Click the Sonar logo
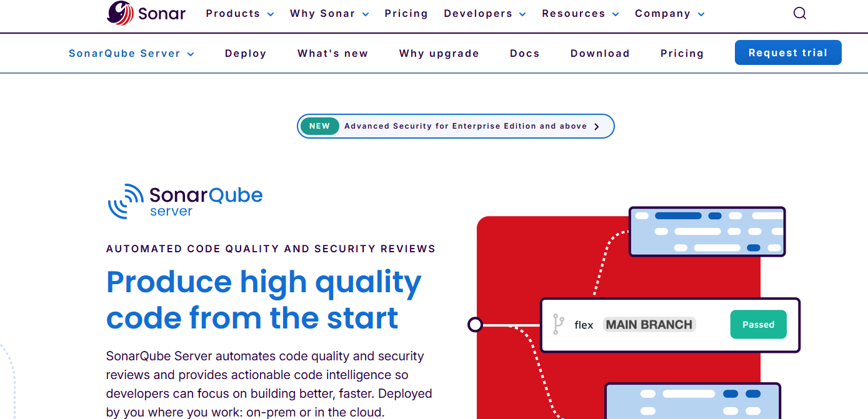Image resolution: width=868 pixels, height=419 pixels. pos(146,13)
